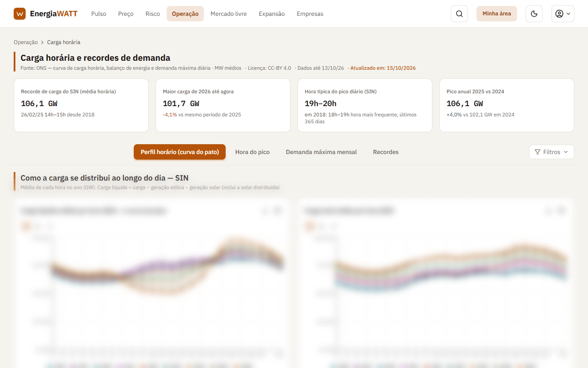Expand the Filtros dropdown
This screenshot has height=368, width=588.
(x=552, y=152)
